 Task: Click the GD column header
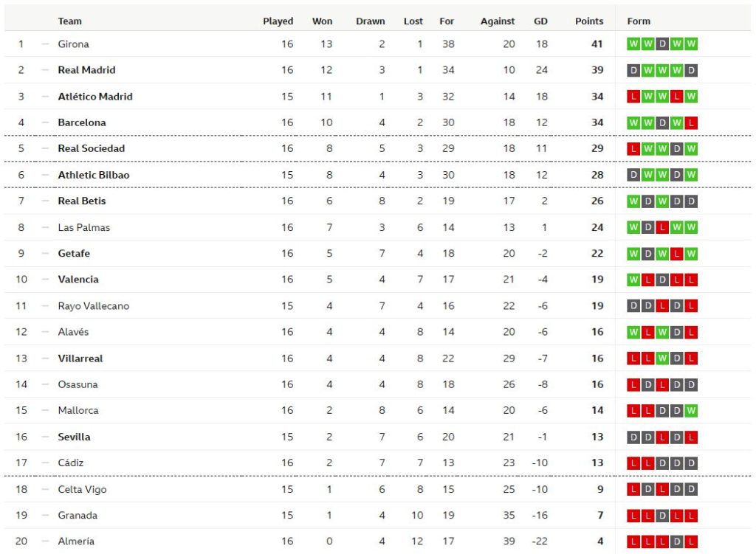[x=540, y=21]
